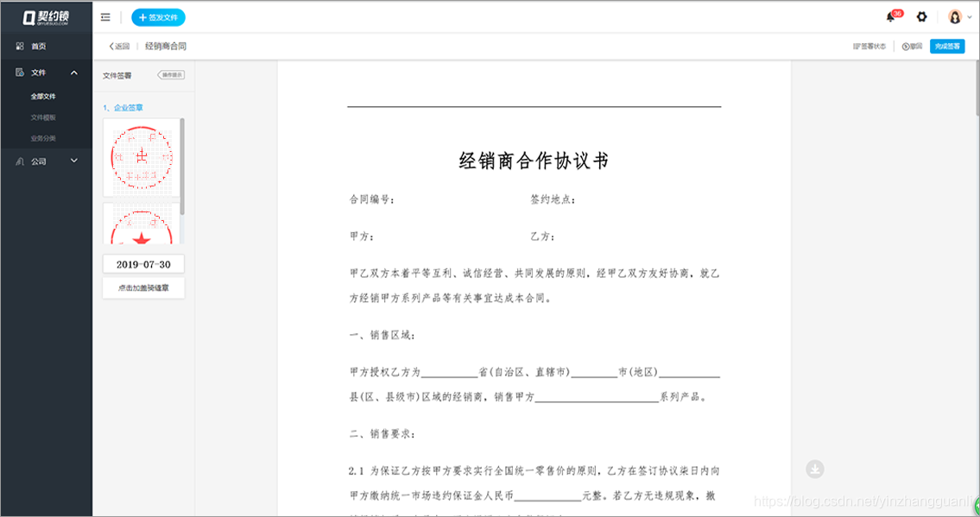The image size is (980, 517).
Task: Click the 签约地点 field label
Action: point(553,199)
